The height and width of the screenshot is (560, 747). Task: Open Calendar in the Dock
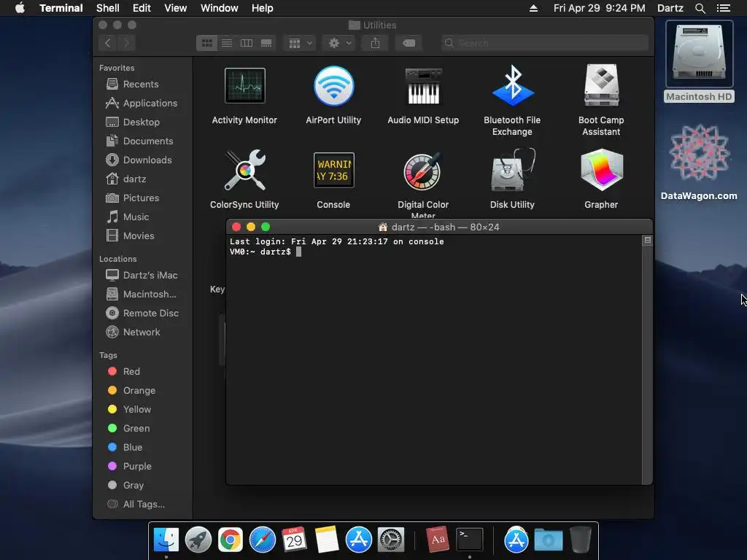pos(294,540)
